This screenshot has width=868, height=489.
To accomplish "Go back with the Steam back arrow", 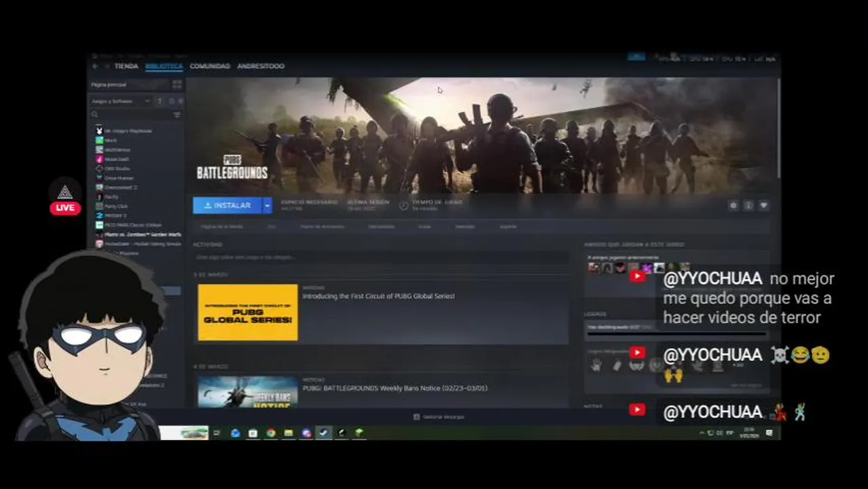I will coord(95,66).
